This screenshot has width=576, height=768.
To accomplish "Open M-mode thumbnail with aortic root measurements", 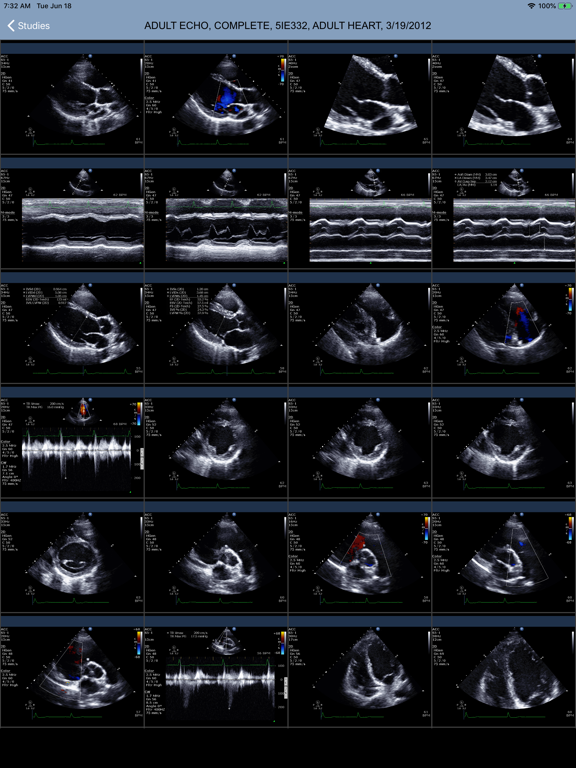I will pyautogui.click(x=504, y=213).
